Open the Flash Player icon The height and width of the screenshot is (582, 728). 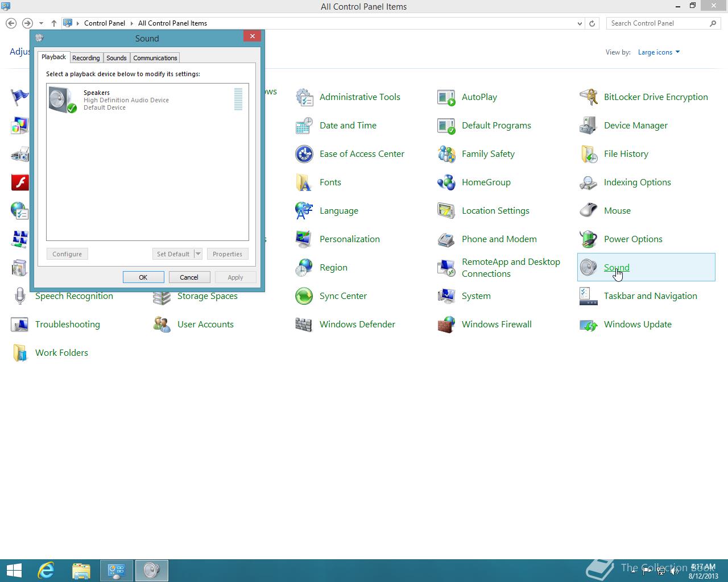[x=20, y=182]
